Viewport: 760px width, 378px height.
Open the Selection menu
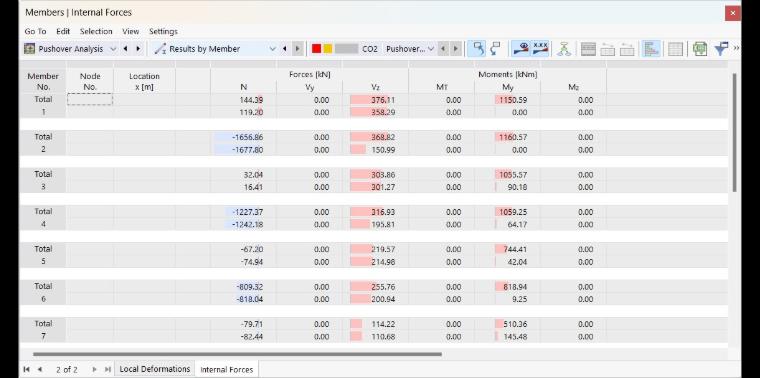[x=96, y=31]
